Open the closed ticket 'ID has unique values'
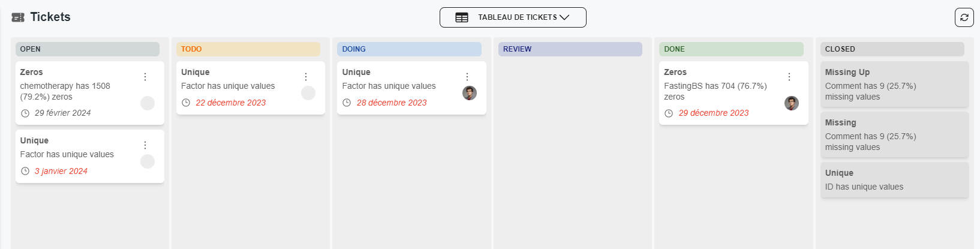This screenshot has width=980, height=249. tap(894, 180)
